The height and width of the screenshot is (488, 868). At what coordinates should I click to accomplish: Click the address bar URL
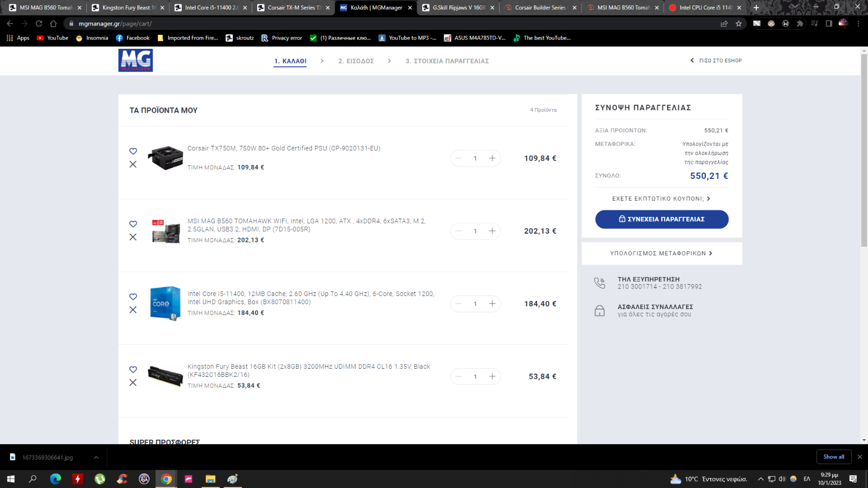pyautogui.click(x=115, y=23)
